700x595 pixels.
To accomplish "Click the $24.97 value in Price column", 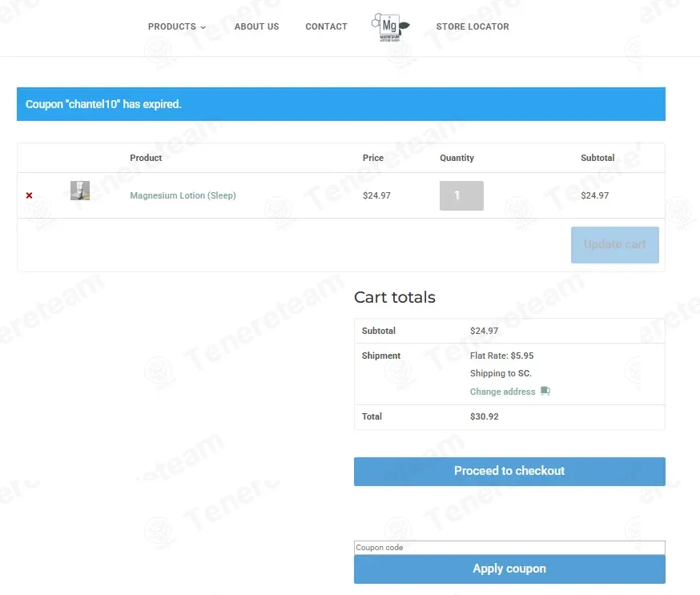I will tap(376, 195).
